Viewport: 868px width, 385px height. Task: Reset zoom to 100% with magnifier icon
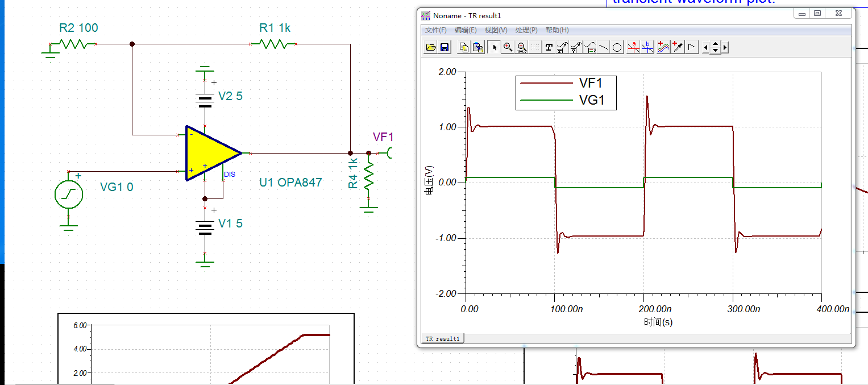point(522,47)
